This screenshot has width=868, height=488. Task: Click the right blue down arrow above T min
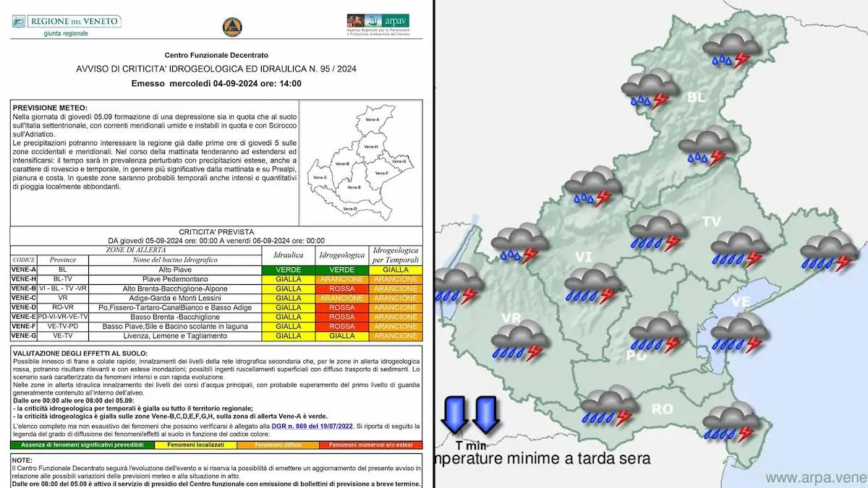pos(486,415)
